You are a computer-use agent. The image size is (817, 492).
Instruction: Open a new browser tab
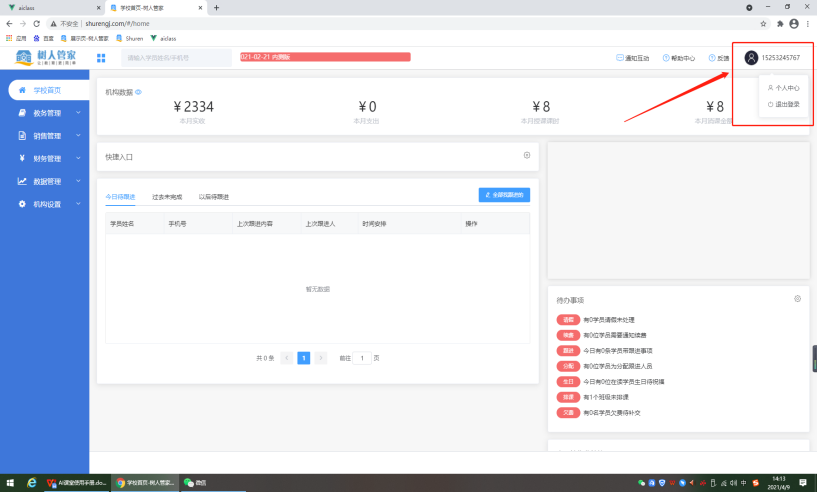(216, 8)
